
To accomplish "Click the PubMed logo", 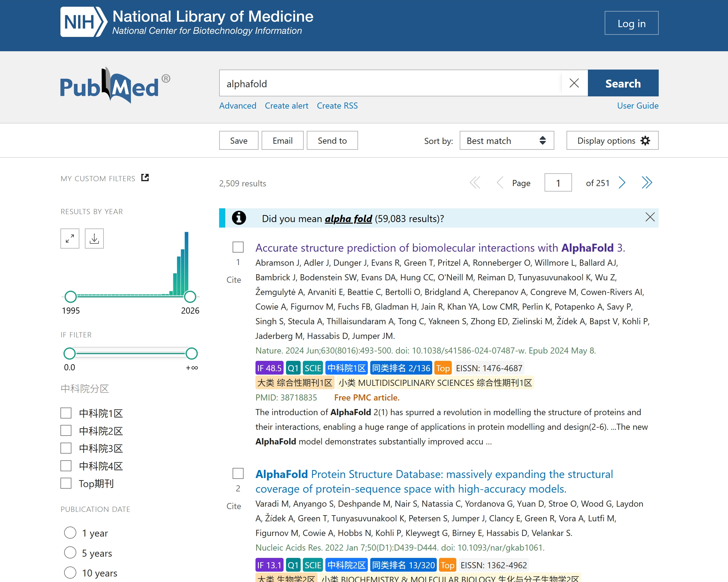I will 115,86.
